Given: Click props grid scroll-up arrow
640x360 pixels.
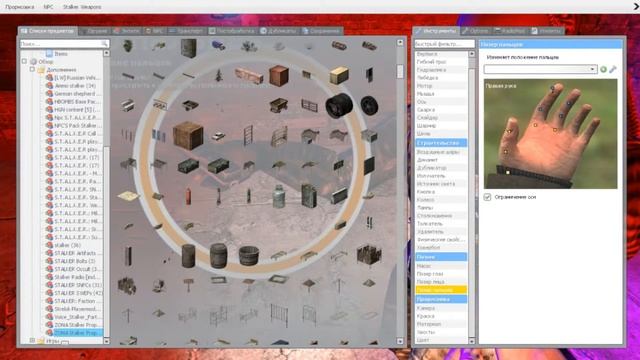Looking at the screenshot, I should [x=400, y=42].
